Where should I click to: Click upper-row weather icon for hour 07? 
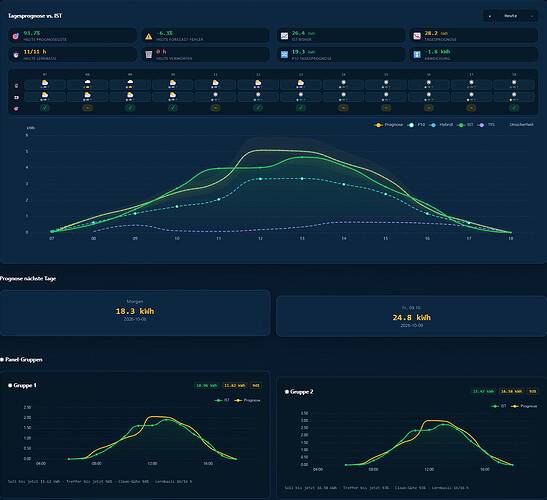tap(45, 83)
